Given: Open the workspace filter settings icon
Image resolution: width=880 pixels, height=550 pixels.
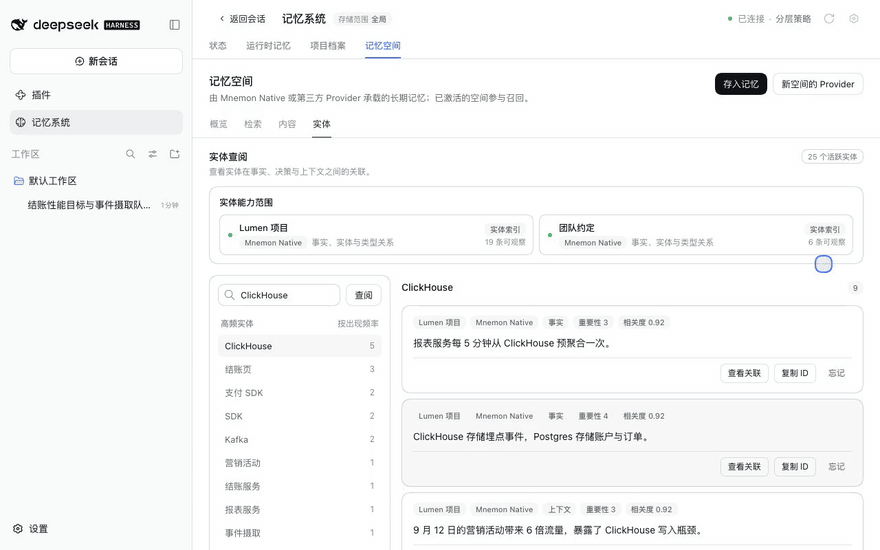Looking at the screenshot, I should coord(153,154).
